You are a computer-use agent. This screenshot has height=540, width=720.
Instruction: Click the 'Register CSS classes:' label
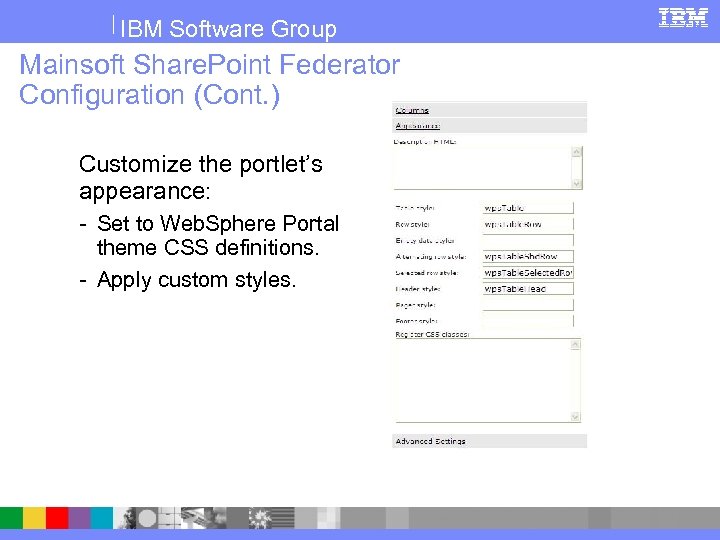432,334
